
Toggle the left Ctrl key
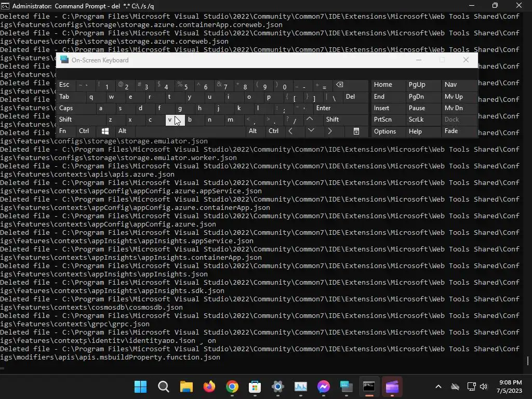(86, 131)
